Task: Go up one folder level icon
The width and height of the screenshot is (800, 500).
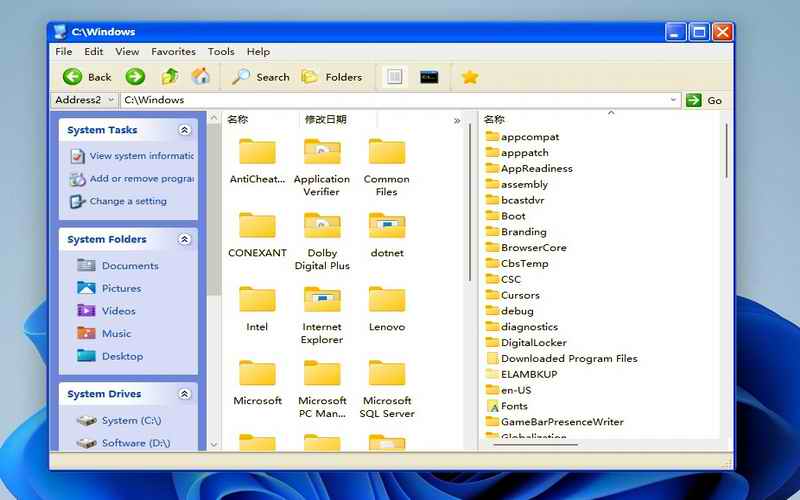Action: [170, 77]
